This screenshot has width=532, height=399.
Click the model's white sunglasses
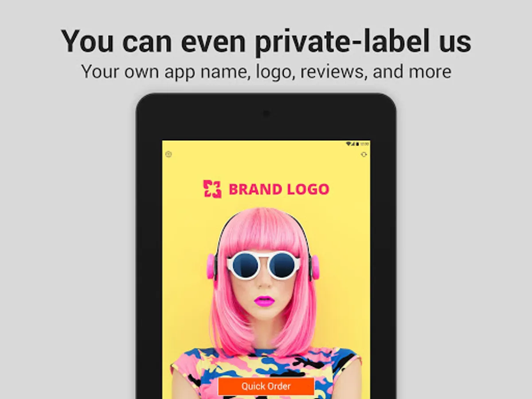[x=264, y=265]
